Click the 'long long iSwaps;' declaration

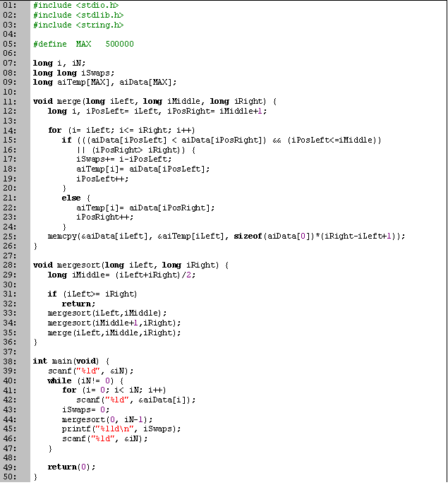(73, 73)
